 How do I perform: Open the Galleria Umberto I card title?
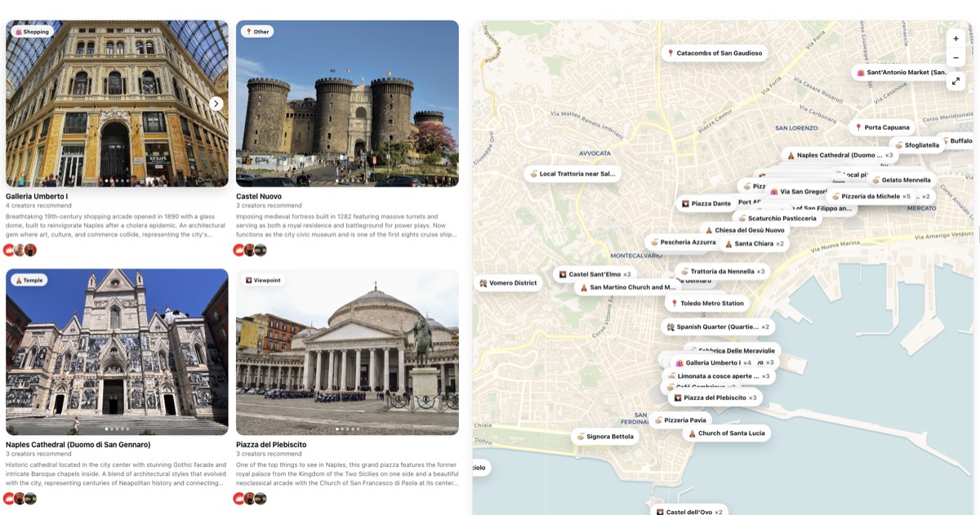pyautogui.click(x=37, y=196)
